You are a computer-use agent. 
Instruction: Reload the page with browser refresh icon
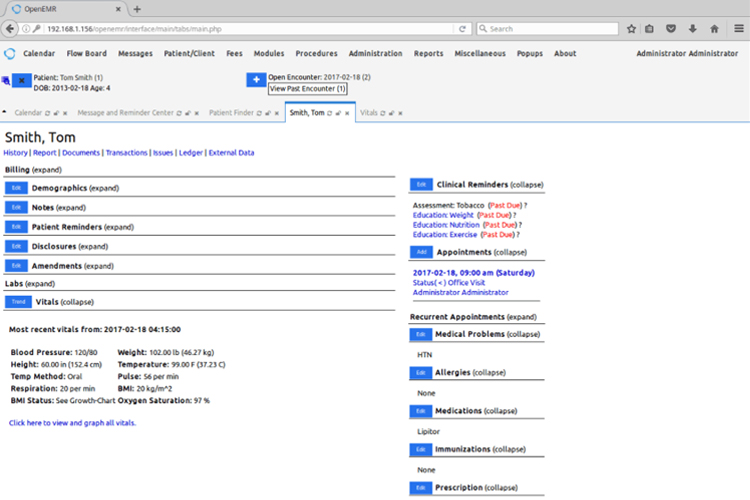point(463,29)
